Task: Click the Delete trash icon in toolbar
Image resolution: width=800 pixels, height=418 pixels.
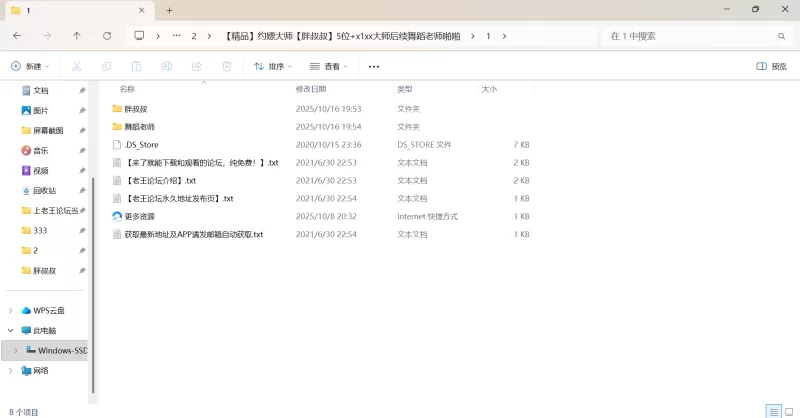Action: pos(227,67)
